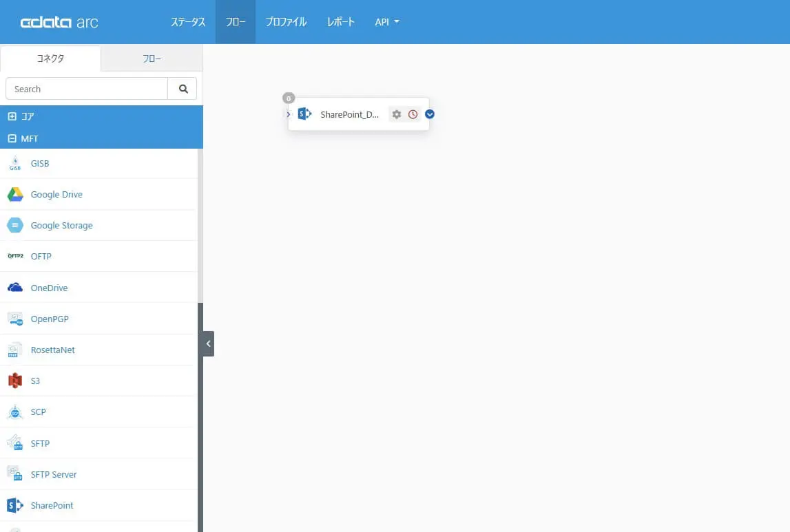The height and width of the screenshot is (532, 790).
Task: Select the フロー top navigation item
Action: click(x=236, y=22)
